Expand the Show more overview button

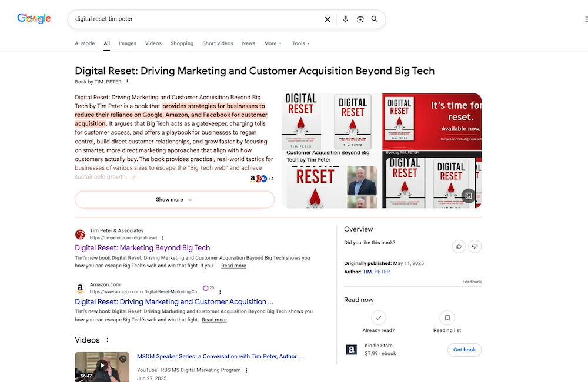tap(175, 199)
